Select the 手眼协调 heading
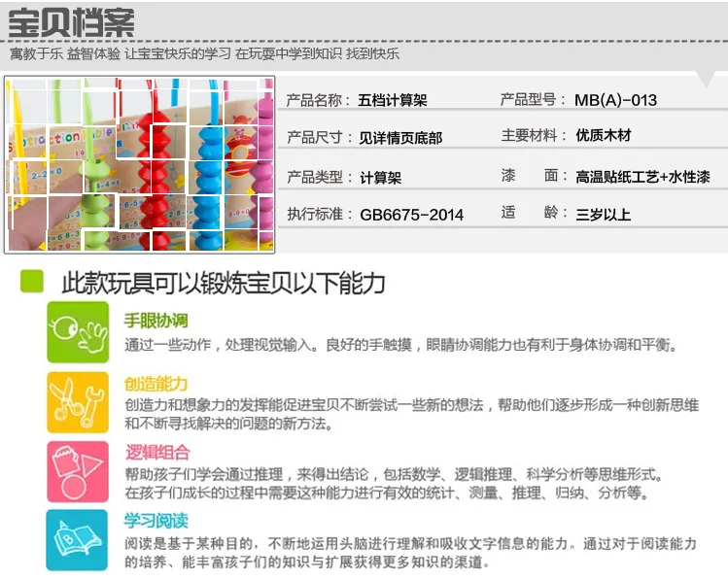Viewport: 728px width, 580px height. 156,321
